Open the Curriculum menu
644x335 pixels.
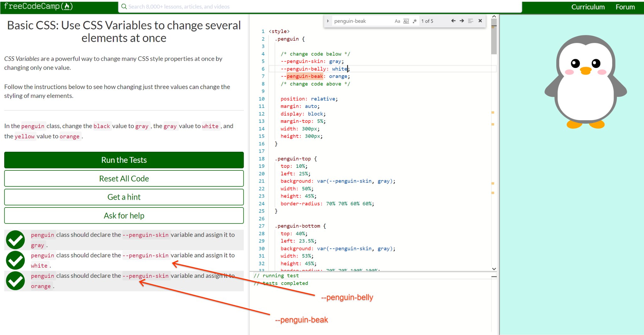(588, 7)
